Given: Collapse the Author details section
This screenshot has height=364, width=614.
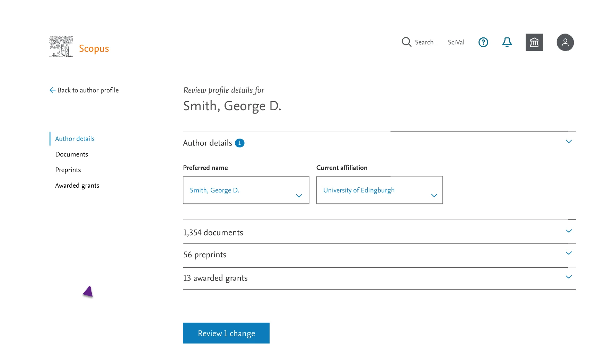Looking at the screenshot, I should pos(569,141).
